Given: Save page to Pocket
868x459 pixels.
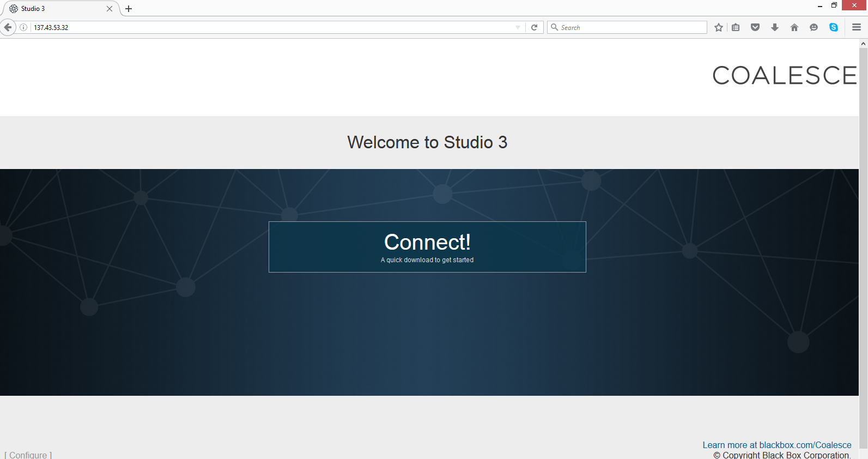Looking at the screenshot, I should [755, 27].
